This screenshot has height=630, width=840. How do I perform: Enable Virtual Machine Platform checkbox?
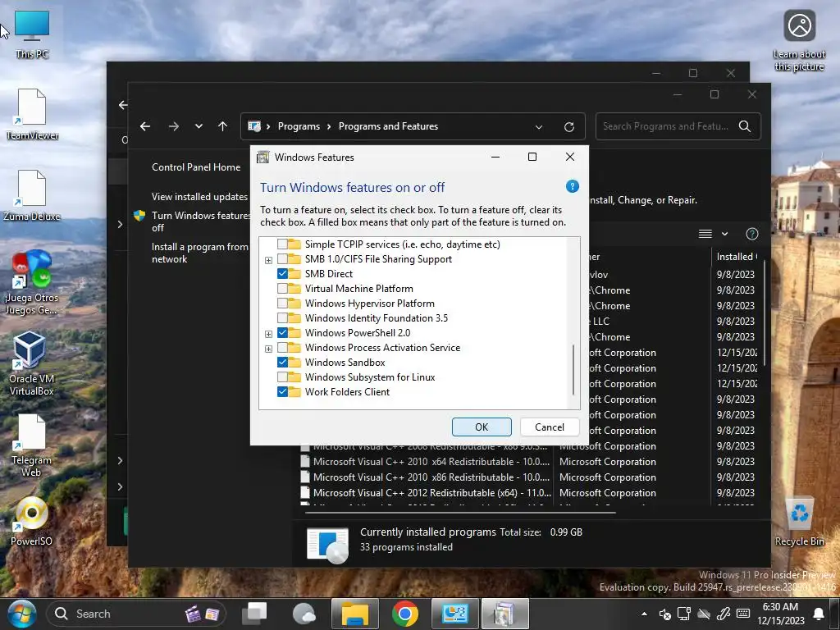coord(282,289)
